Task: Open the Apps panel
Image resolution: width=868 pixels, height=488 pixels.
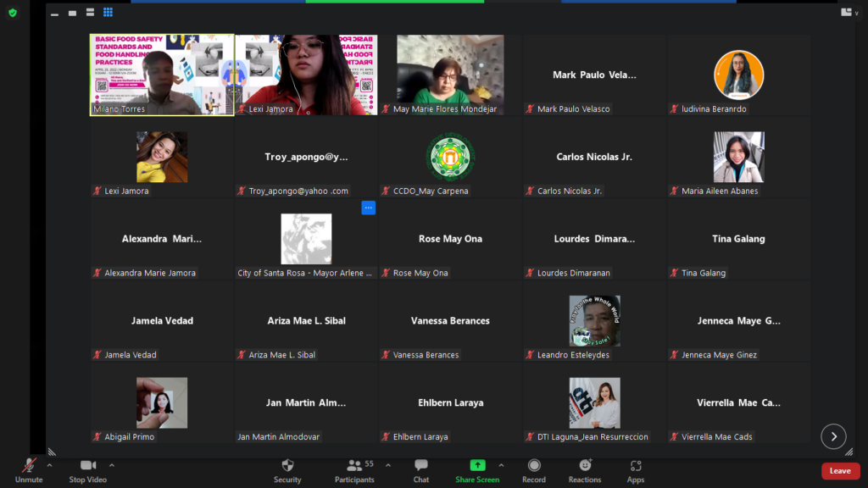Action: click(x=636, y=470)
